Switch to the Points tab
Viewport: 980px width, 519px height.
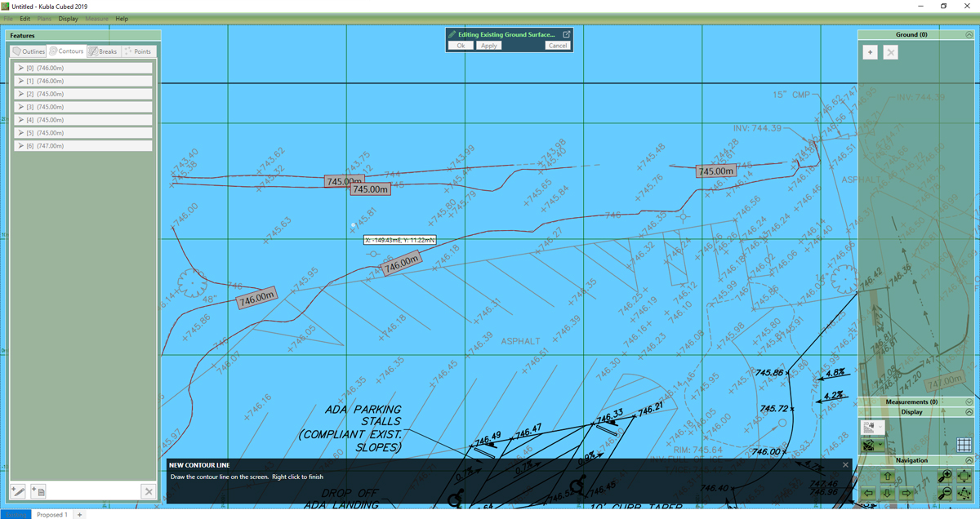click(137, 51)
